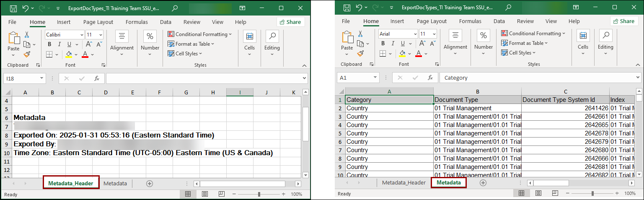The height and width of the screenshot is (200, 644).
Task: Add a new sheet next to the active Metadata tab
Action: 483,183
